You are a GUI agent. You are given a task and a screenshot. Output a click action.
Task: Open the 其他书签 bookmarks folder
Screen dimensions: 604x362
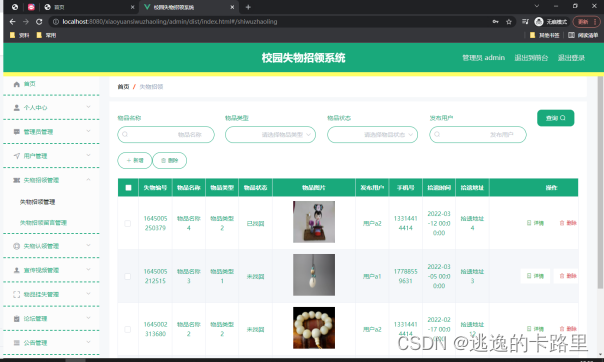[x=545, y=35]
